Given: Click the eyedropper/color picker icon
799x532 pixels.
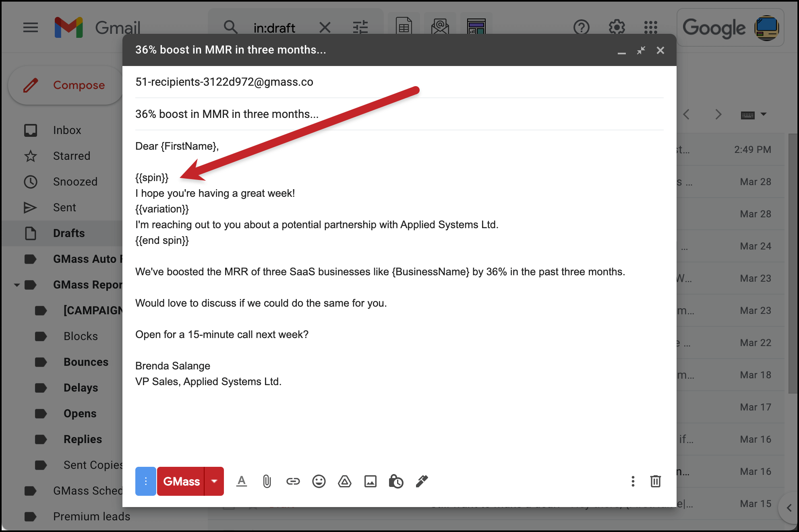Looking at the screenshot, I should [x=422, y=482].
